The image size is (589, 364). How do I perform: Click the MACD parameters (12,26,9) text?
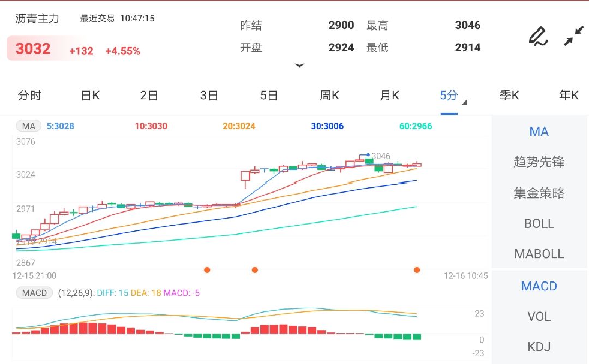76,293
